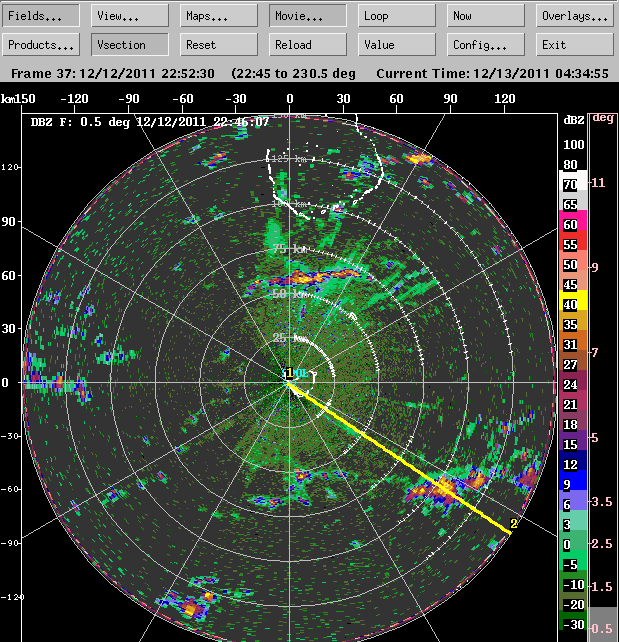Toggle the Loop playback button
The image size is (619, 642).
397,16
